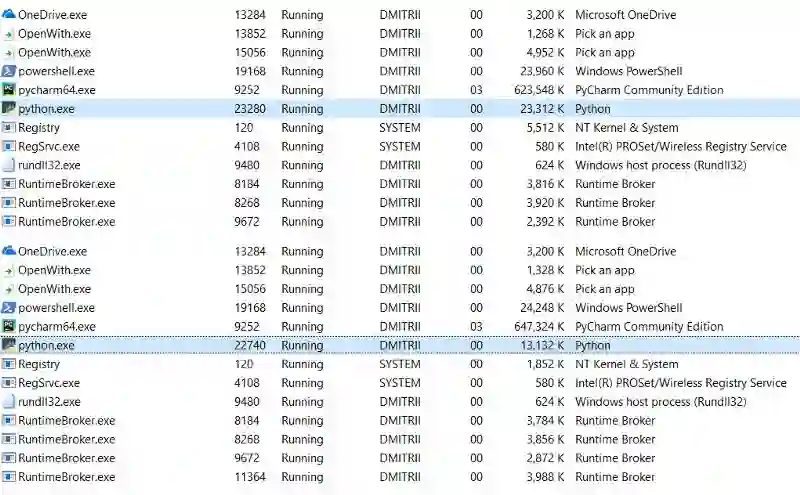Click the memory value 1,268 K
800x495 pixels.
(545, 34)
